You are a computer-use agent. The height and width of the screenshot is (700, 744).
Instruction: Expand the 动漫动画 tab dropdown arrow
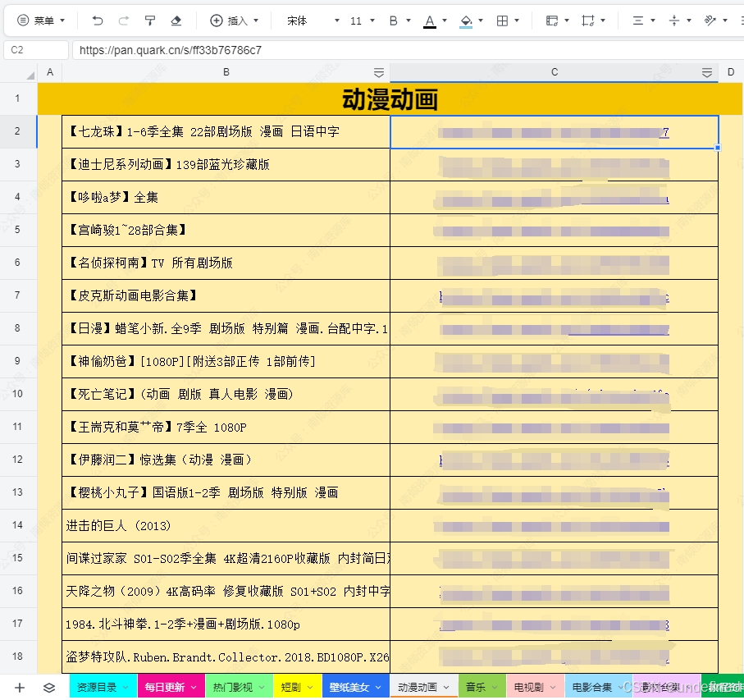(x=446, y=687)
